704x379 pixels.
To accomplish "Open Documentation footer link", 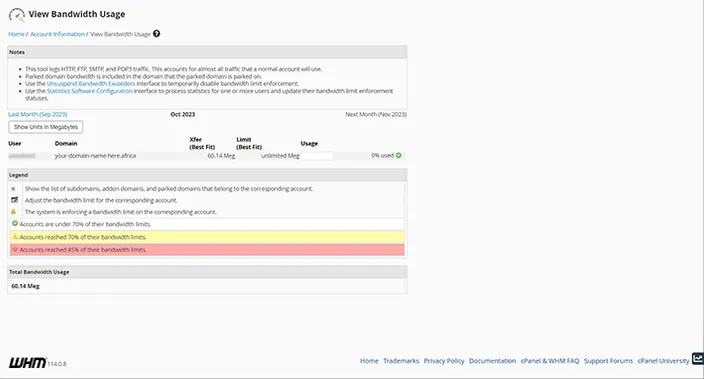I will point(493,361).
